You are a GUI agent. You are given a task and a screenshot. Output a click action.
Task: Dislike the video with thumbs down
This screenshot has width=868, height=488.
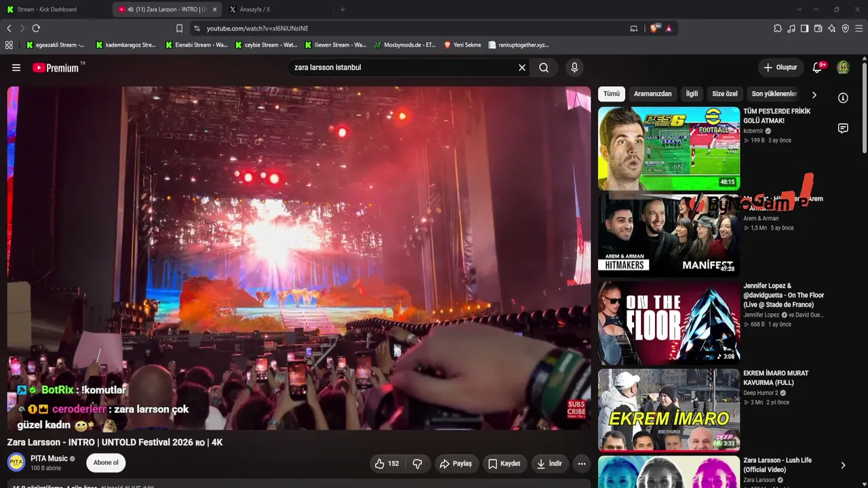point(418,464)
